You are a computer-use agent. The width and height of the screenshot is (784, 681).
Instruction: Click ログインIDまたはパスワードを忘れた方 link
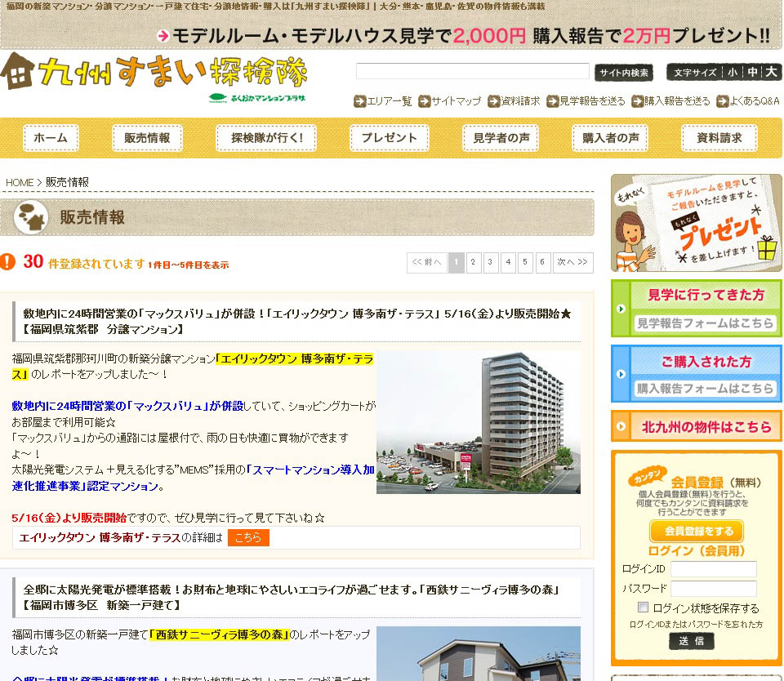pyautogui.click(x=696, y=625)
